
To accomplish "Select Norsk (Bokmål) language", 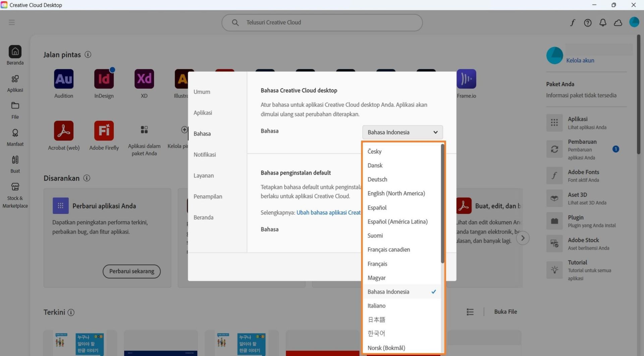I will (402, 348).
